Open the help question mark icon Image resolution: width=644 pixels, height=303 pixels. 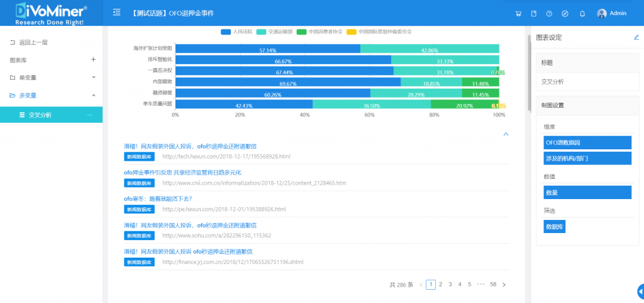click(549, 14)
